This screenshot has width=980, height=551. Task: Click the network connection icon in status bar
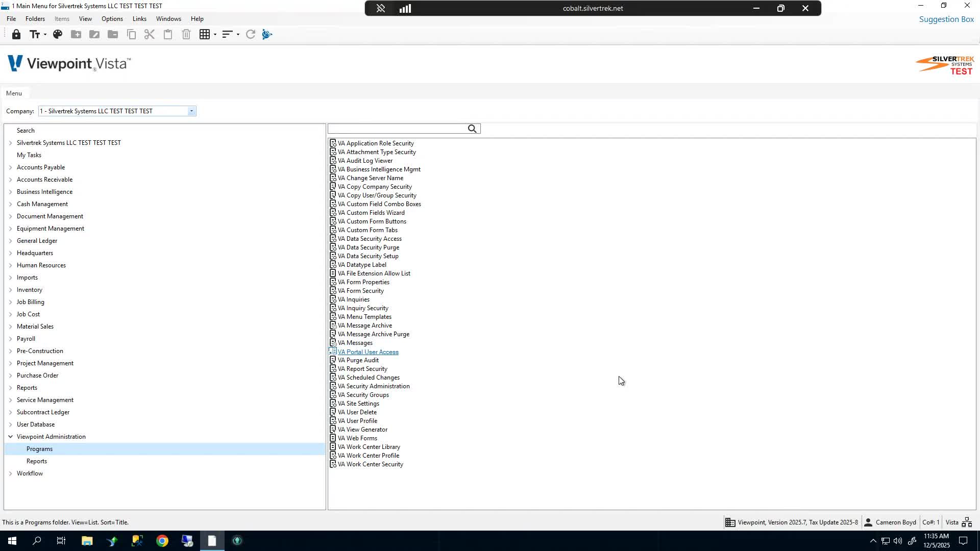(x=967, y=522)
